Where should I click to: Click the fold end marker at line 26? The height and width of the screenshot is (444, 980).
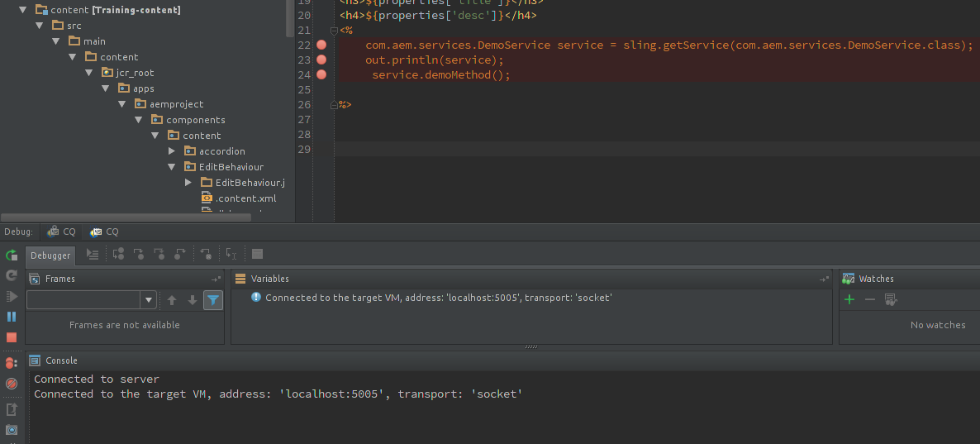pos(335,105)
